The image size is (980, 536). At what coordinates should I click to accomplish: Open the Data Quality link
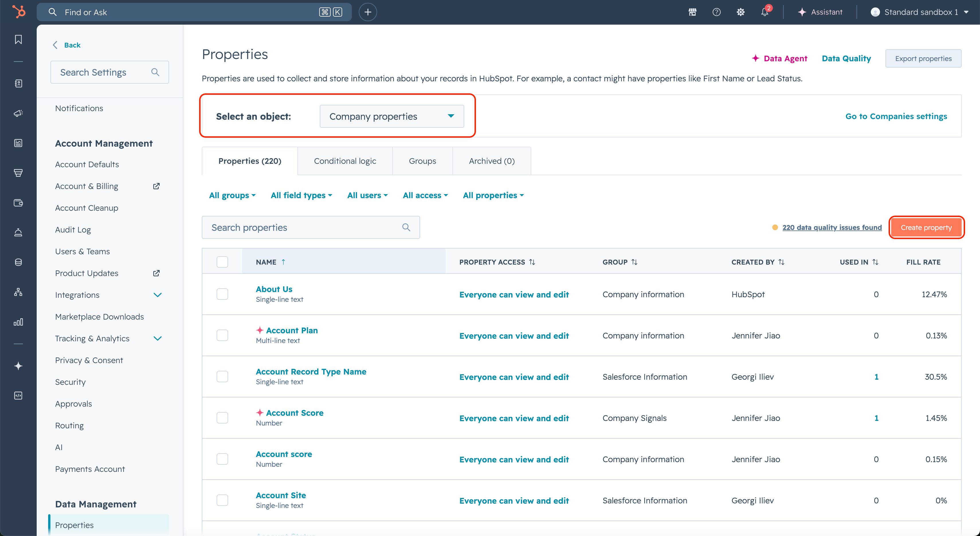(x=846, y=58)
